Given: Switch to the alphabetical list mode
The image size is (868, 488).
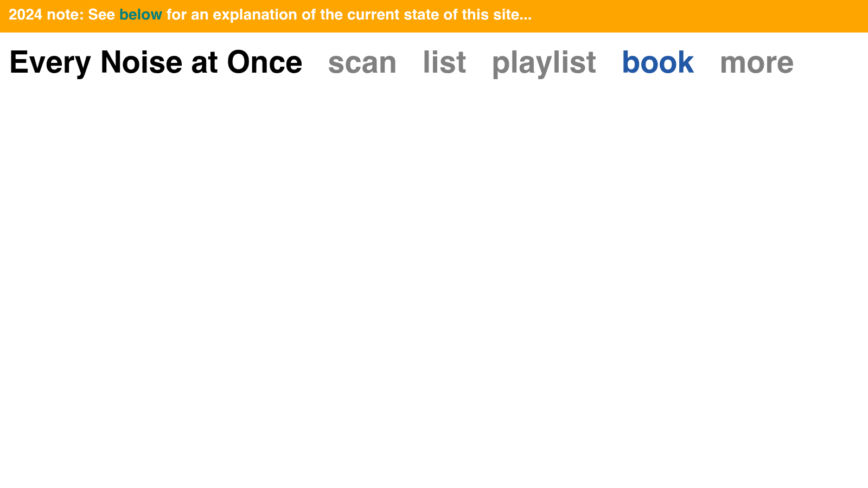Looking at the screenshot, I should [x=444, y=62].
